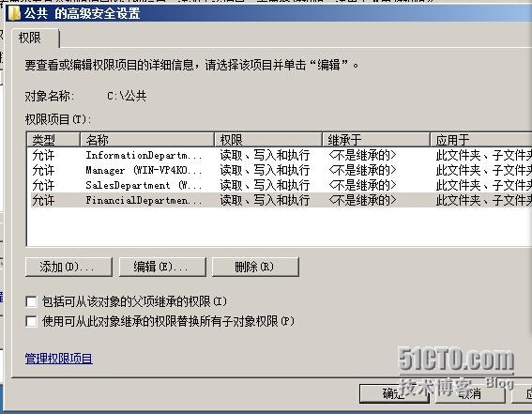Enable 包括可从该对象的父项继承的权限 checkbox
The width and height of the screenshot is (532, 414).
click(x=31, y=301)
